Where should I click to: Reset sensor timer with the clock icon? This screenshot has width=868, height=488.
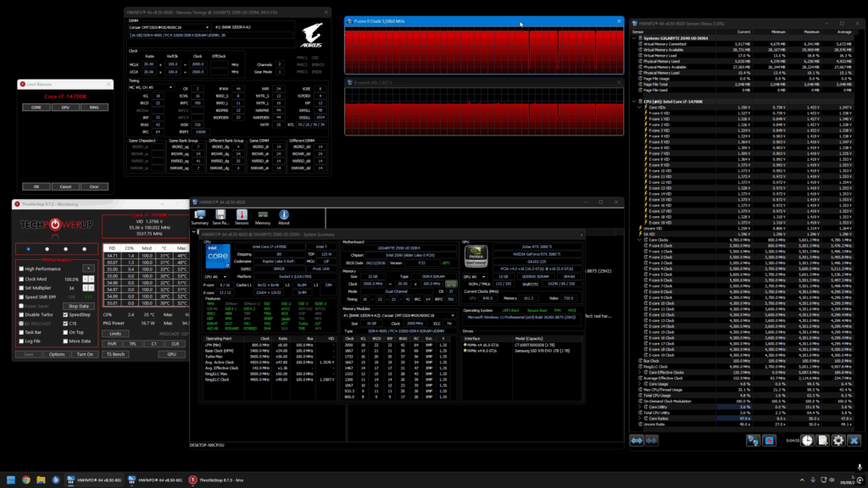(808, 441)
